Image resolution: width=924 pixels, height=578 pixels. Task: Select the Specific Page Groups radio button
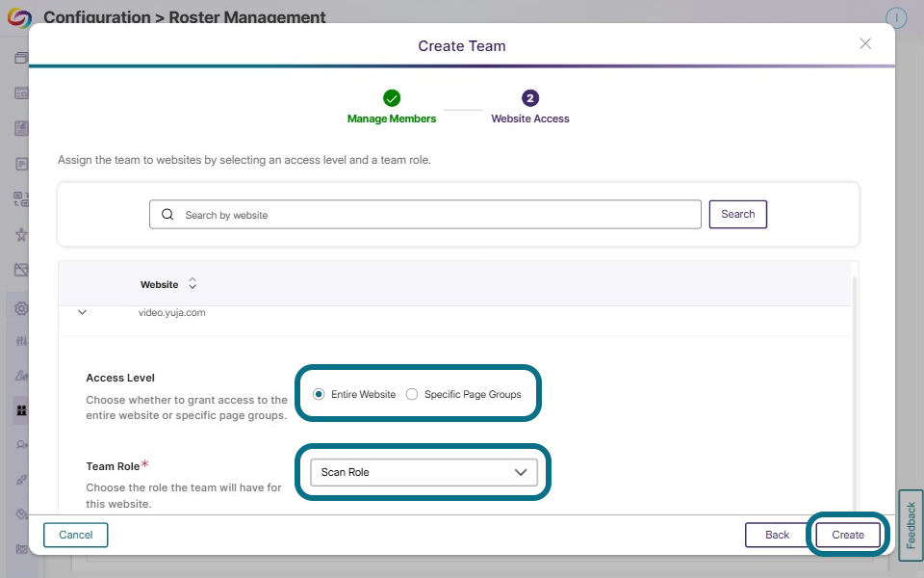(x=411, y=394)
